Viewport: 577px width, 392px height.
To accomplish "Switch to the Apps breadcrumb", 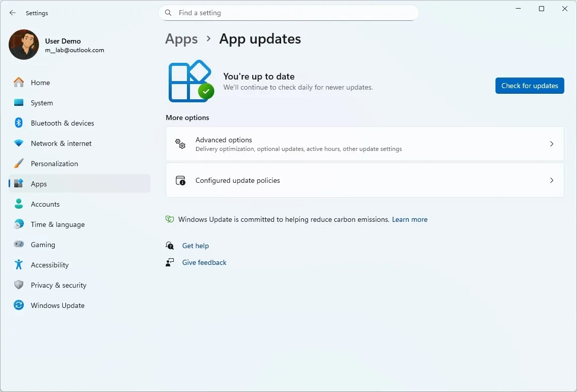I will [181, 39].
